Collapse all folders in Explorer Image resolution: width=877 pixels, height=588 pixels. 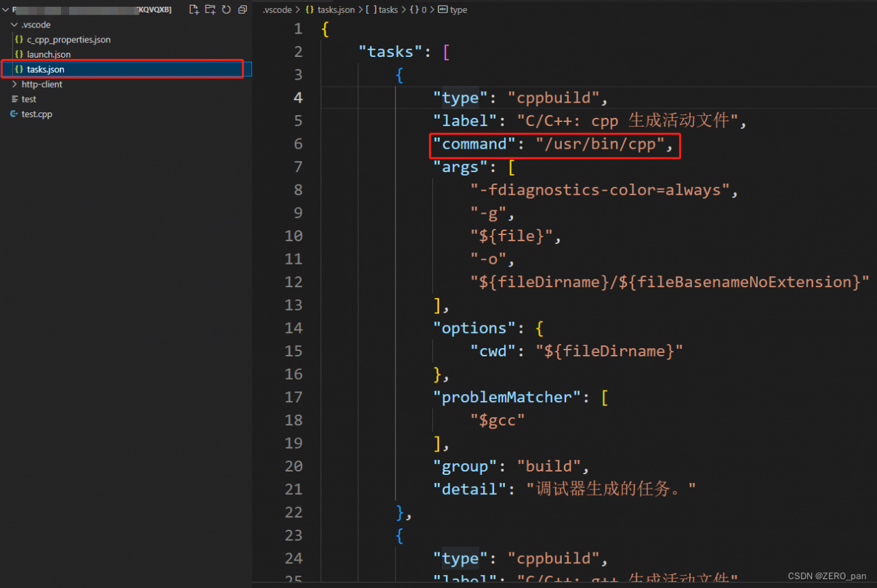(x=243, y=10)
